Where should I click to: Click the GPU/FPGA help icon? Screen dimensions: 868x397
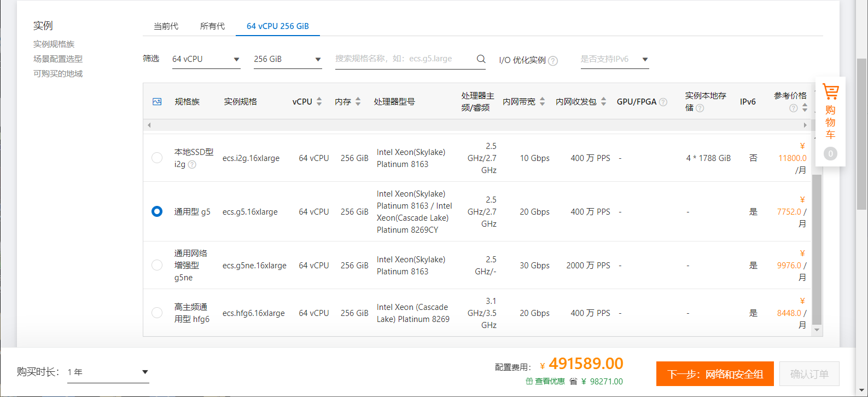click(663, 102)
